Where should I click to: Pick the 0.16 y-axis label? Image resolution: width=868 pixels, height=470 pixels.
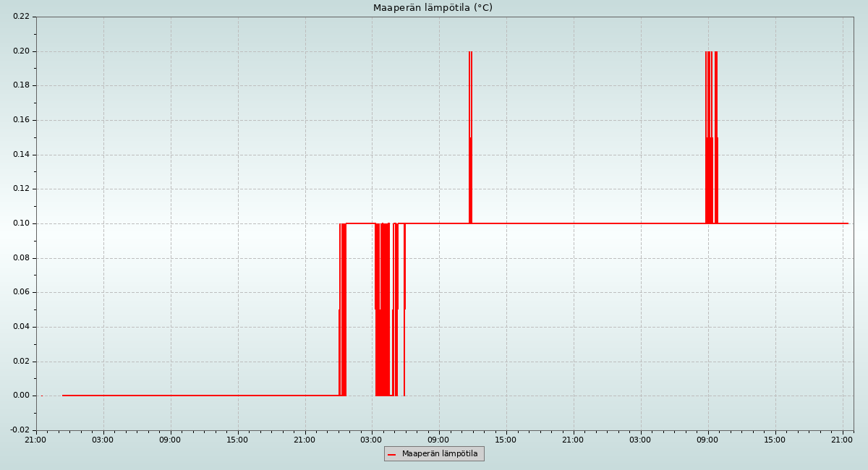[21, 120]
